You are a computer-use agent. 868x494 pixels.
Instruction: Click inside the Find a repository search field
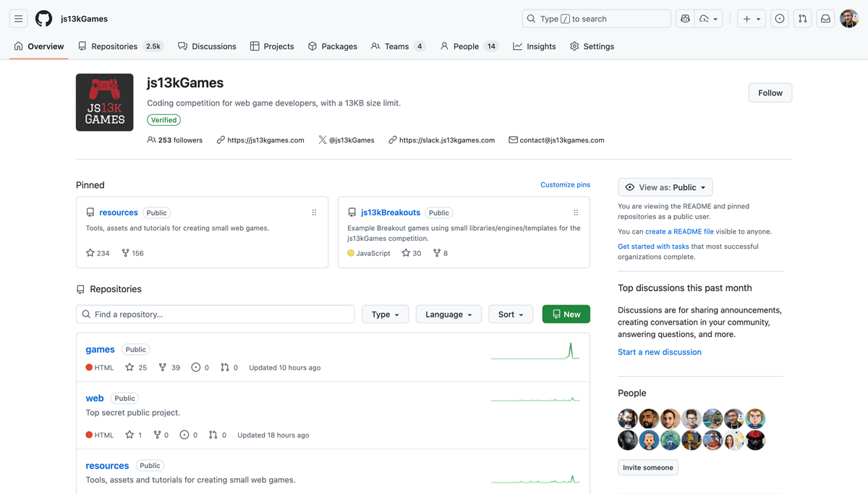[215, 314]
